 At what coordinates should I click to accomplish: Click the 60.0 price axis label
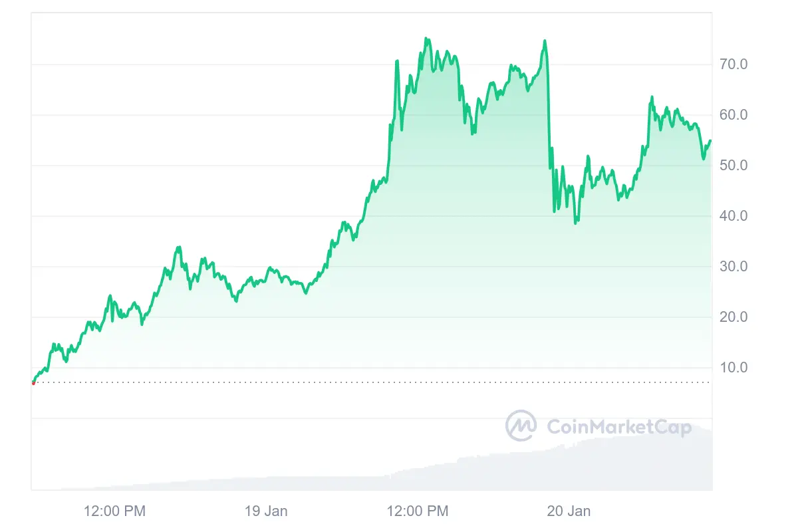[733, 115]
